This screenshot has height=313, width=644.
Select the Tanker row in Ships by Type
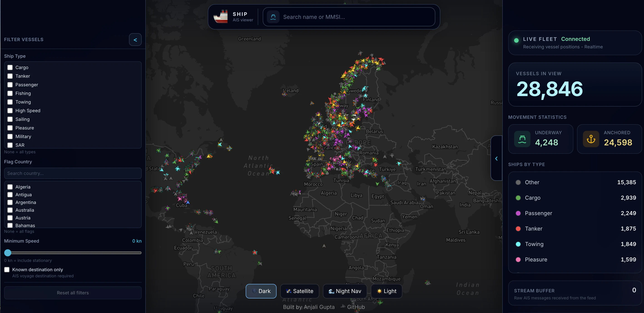(575, 229)
